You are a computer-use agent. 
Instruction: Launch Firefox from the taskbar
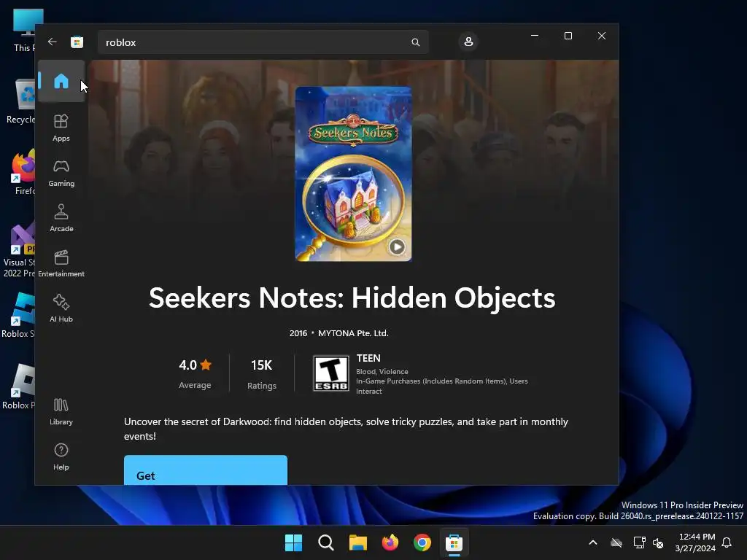(x=390, y=542)
